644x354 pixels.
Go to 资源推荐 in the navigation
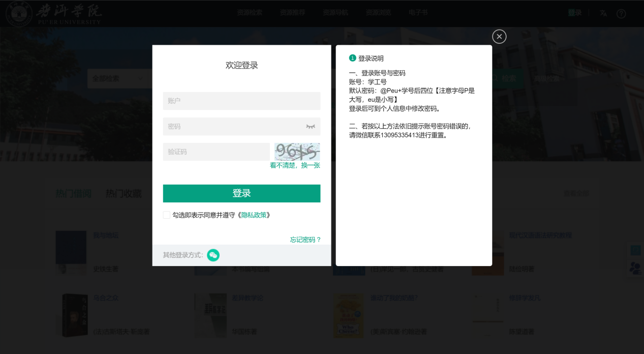pyautogui.click(x=292, y=13)
